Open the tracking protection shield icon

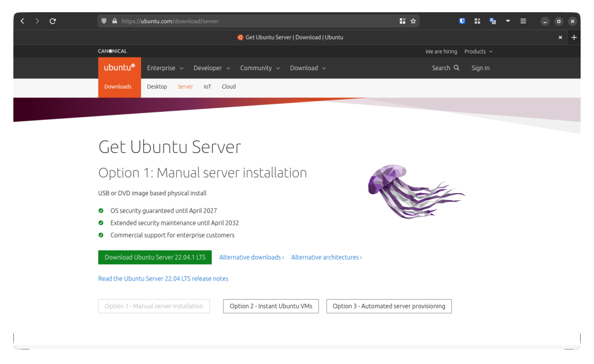click(104, 21)
